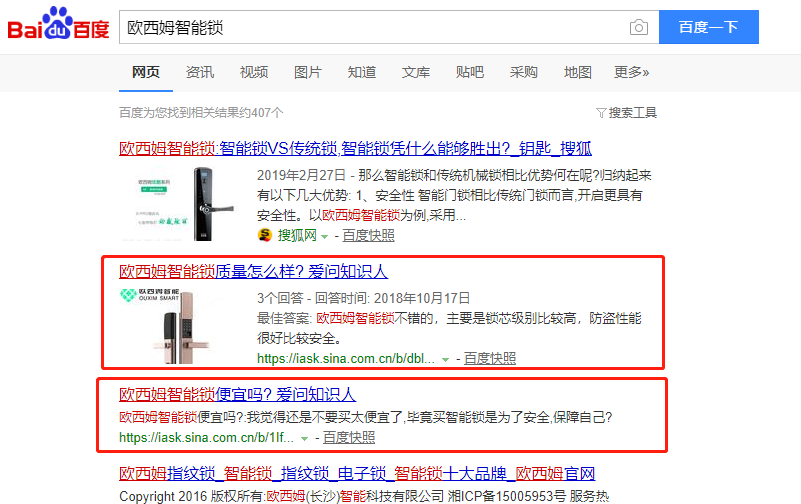Switch to the 资讯 tab

coord(199,72)
